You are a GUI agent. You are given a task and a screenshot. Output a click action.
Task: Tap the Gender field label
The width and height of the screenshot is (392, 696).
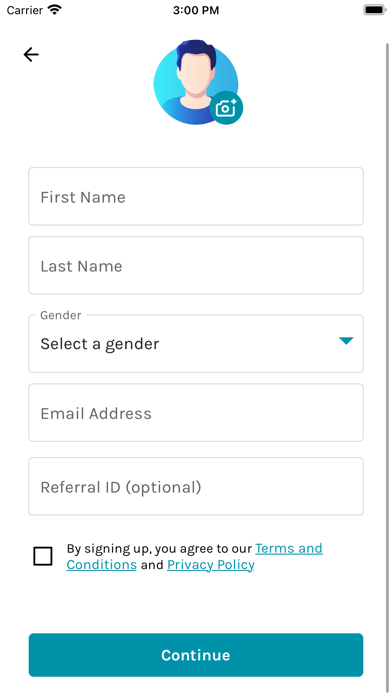pos(61,315)
